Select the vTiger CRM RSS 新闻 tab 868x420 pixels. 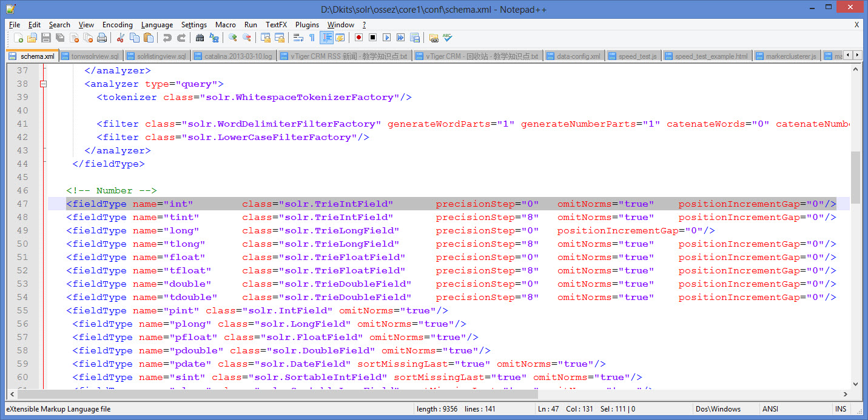[345, 56]
